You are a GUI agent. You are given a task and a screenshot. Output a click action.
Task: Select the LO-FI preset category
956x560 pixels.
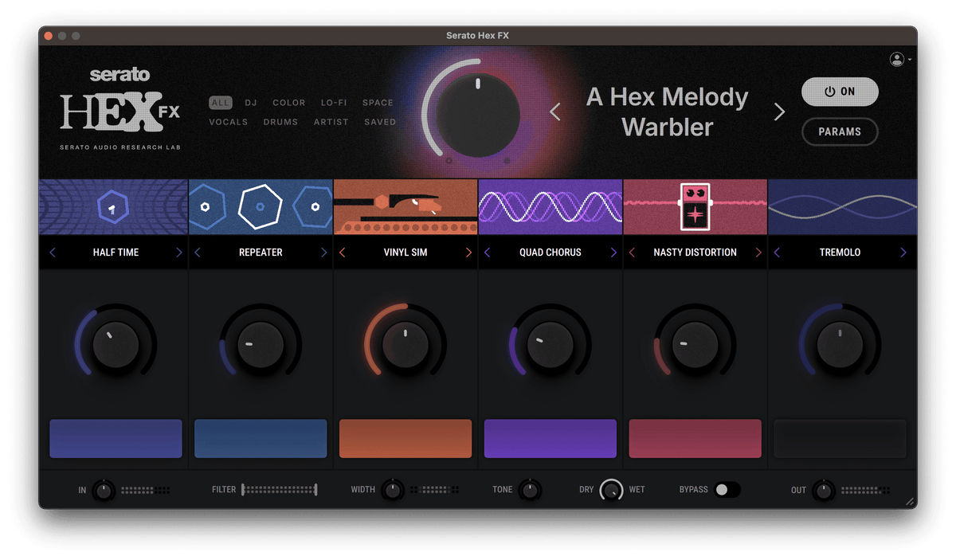pyautogui.click(x=335, y=103)
